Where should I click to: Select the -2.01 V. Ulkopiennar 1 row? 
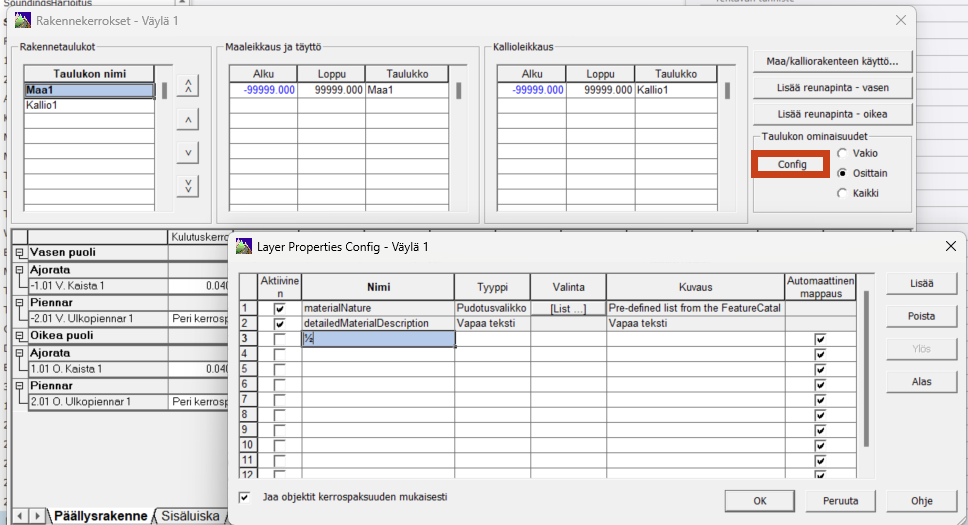[x=98, y=319]
